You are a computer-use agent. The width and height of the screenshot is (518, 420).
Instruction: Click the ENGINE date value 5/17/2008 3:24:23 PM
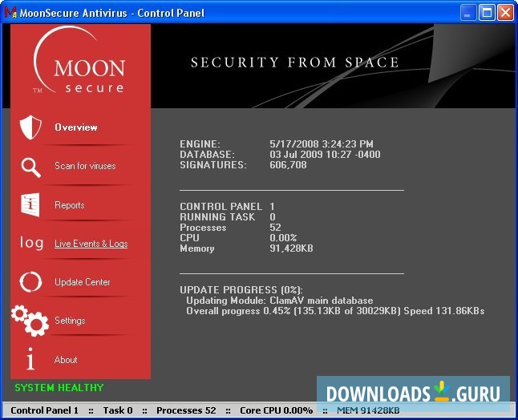(322, 144)
